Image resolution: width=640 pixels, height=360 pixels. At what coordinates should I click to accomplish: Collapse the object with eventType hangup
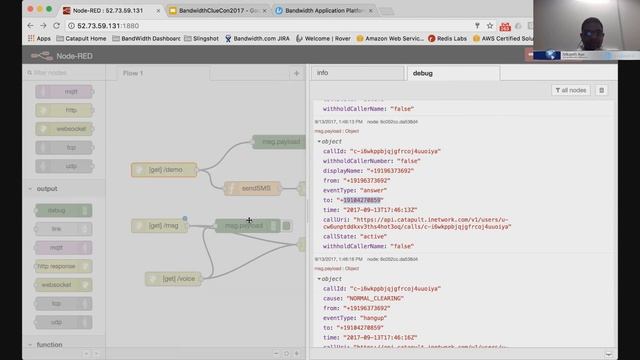click(319, 279)
